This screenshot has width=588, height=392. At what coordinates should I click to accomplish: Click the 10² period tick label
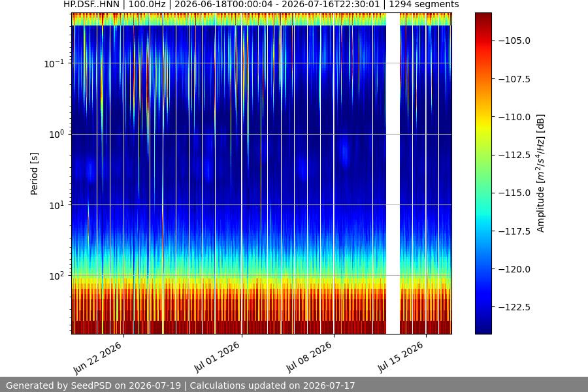56,276
